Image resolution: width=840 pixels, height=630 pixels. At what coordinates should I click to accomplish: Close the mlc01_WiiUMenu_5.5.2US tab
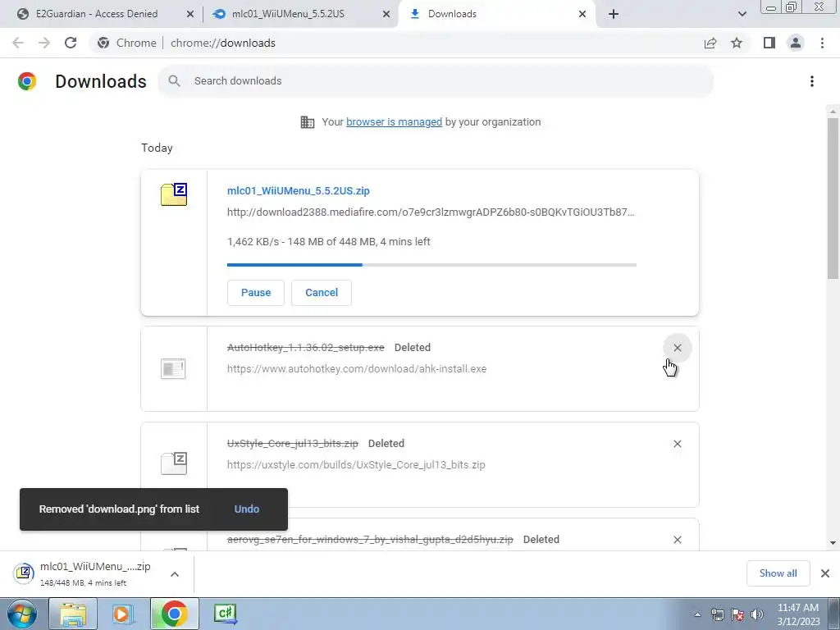coord(386,14)
